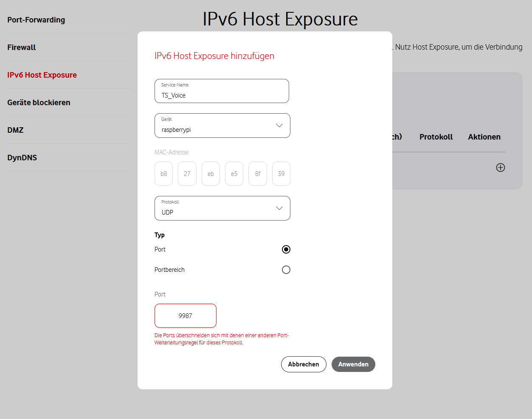Open the DMZ settings page
The height and width of the screenshot is (419, 532).
click(15, 130)
